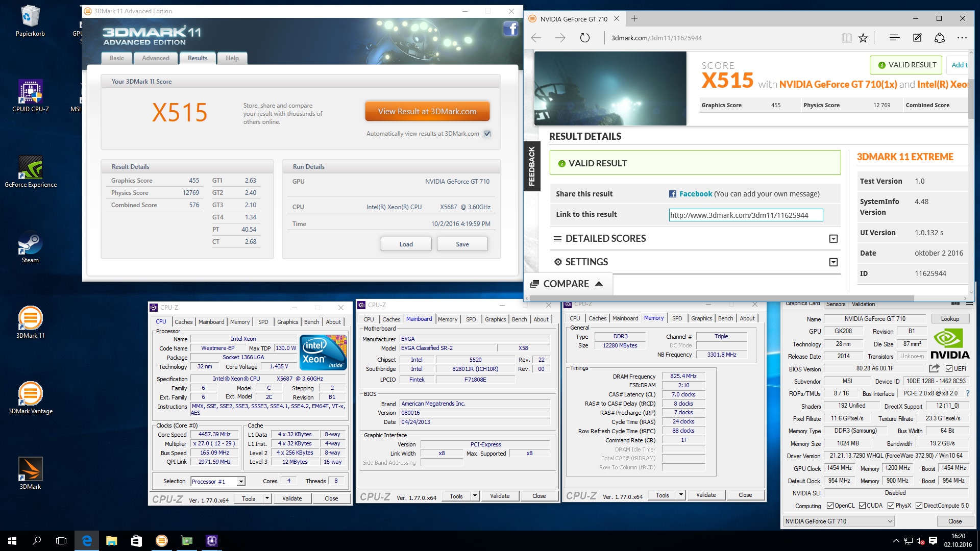Add page to favorites with star icon
This screenshot has width=980, height=551.
click(x=863, y=38)
